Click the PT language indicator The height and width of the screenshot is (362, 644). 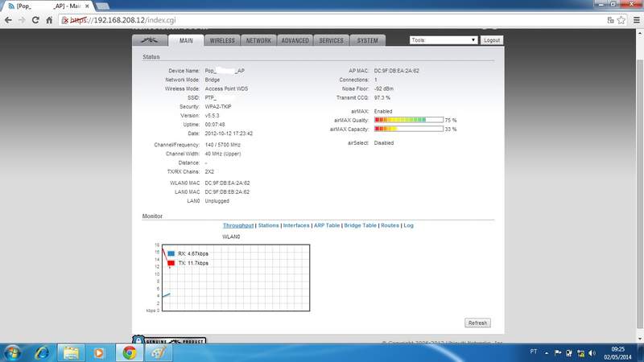tap(534, 352)
